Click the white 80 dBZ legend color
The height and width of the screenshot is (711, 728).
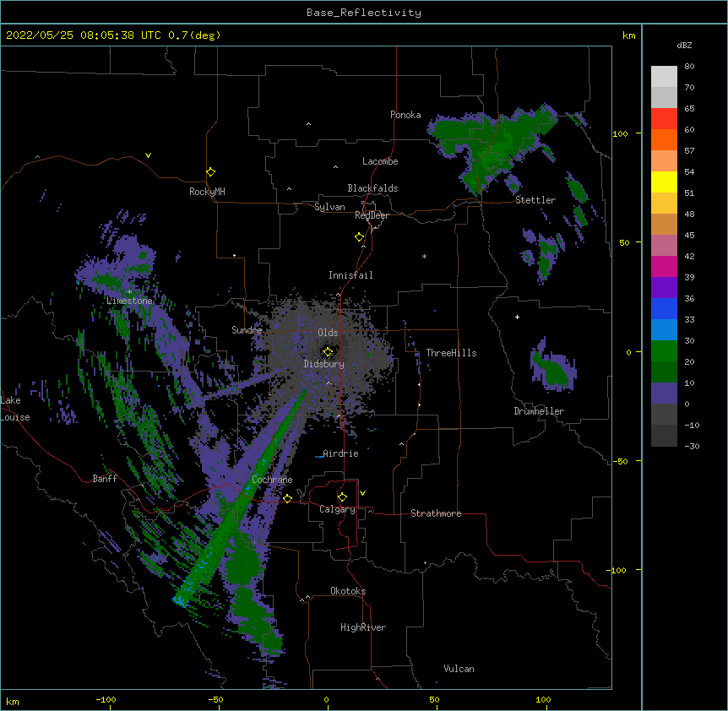click(x=664, y=77)
